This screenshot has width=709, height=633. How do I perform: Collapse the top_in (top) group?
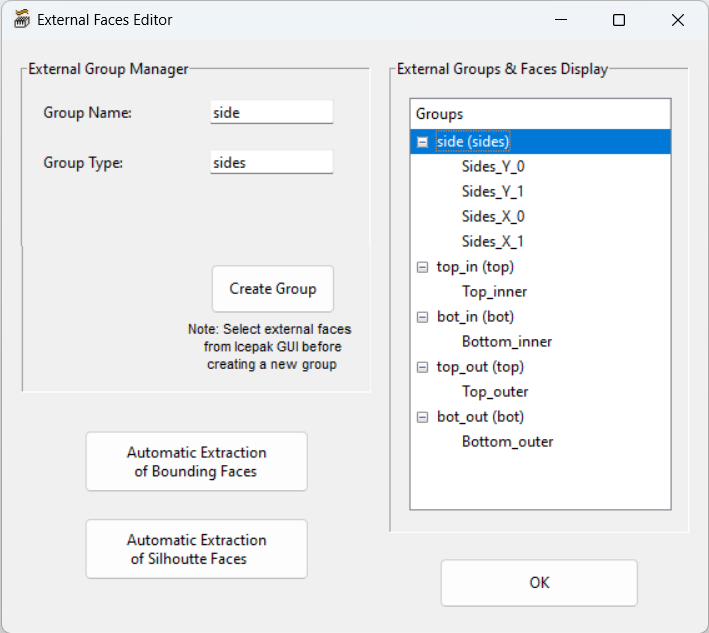point(423,267)
